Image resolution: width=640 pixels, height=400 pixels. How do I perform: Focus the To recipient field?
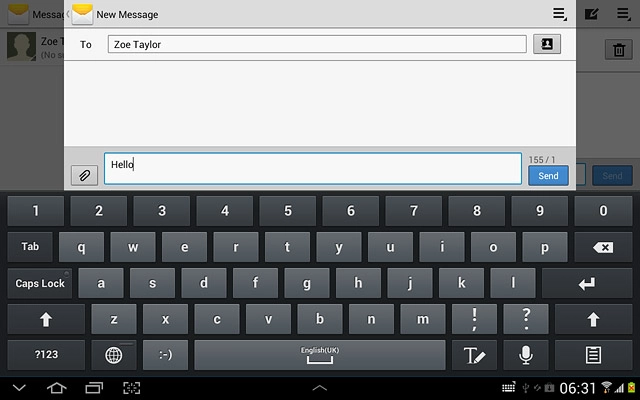(317, 44)
